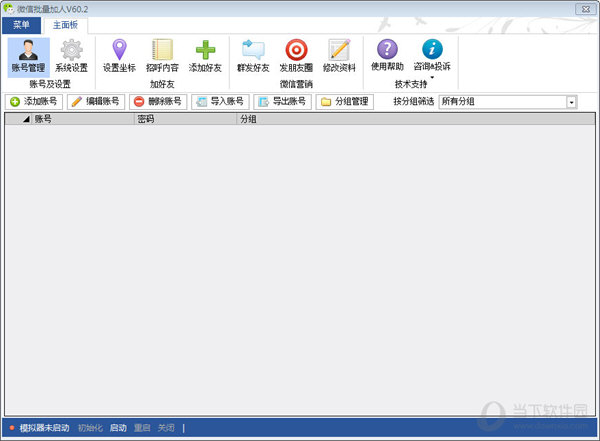The width and height of the screenshot is (600, 441).
Task: Click the 添加好友 green plus icon
Action: pos(205,55)
